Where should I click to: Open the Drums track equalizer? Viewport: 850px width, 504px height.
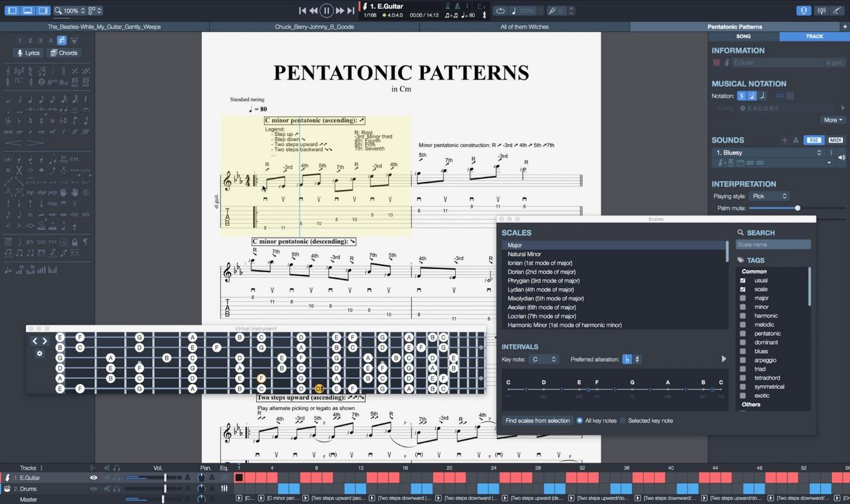tap(224, 489)
